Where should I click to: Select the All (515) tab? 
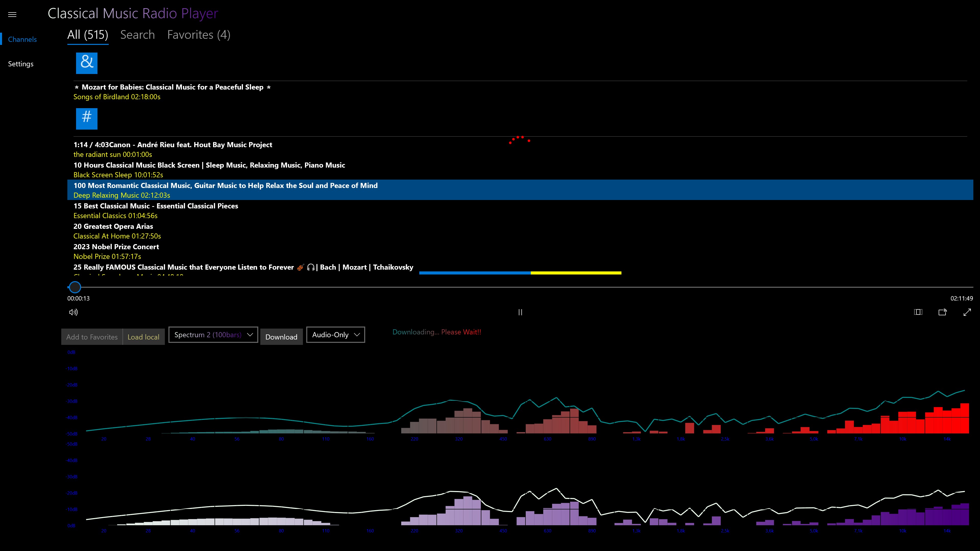(x=88, y=35)
